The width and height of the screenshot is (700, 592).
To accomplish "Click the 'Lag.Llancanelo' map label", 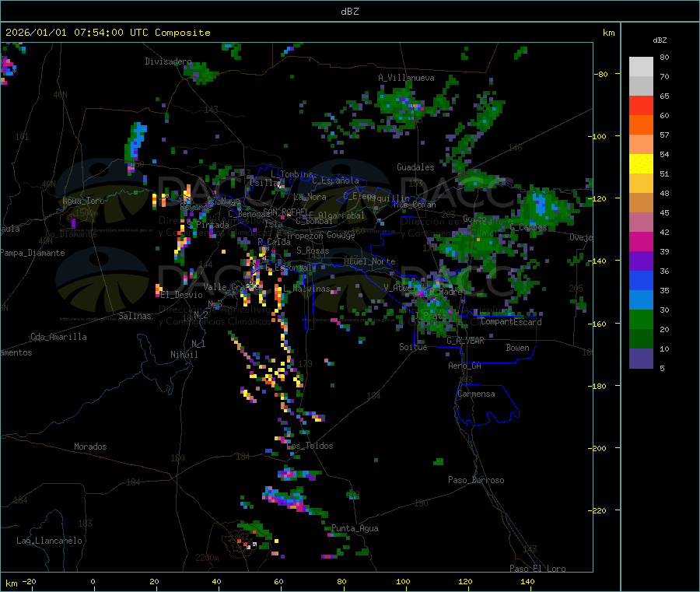I will coord(49,541).
